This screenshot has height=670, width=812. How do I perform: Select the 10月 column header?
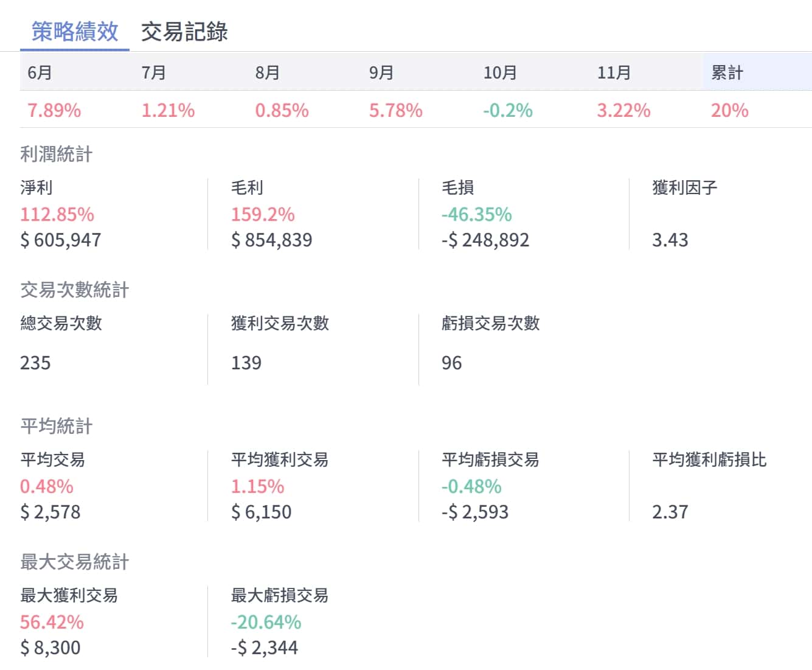(500, 73)
